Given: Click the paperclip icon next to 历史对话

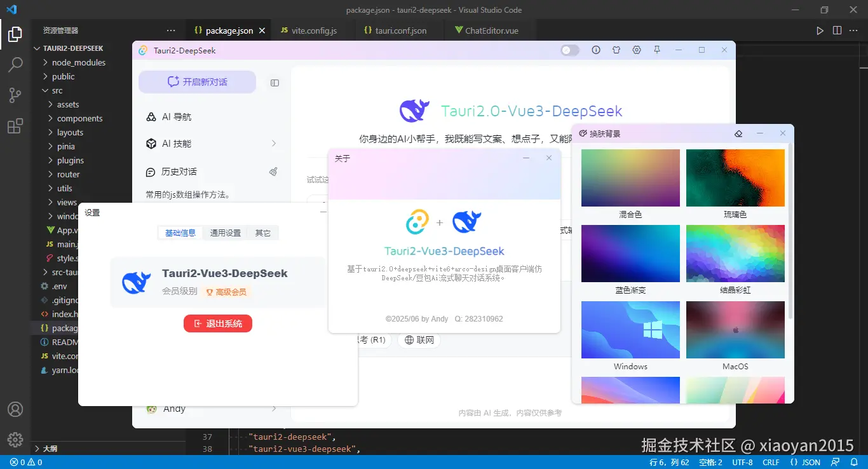Looking at the screenshot, I should (273, 171).
